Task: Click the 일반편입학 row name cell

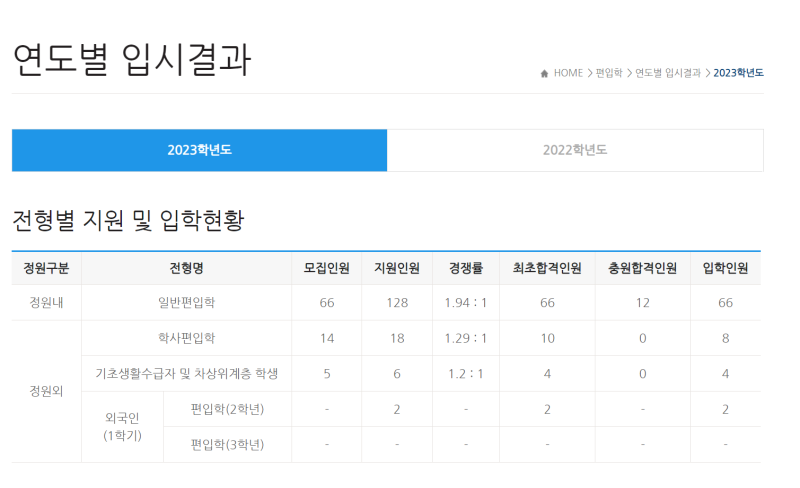Action: (186, 303)
